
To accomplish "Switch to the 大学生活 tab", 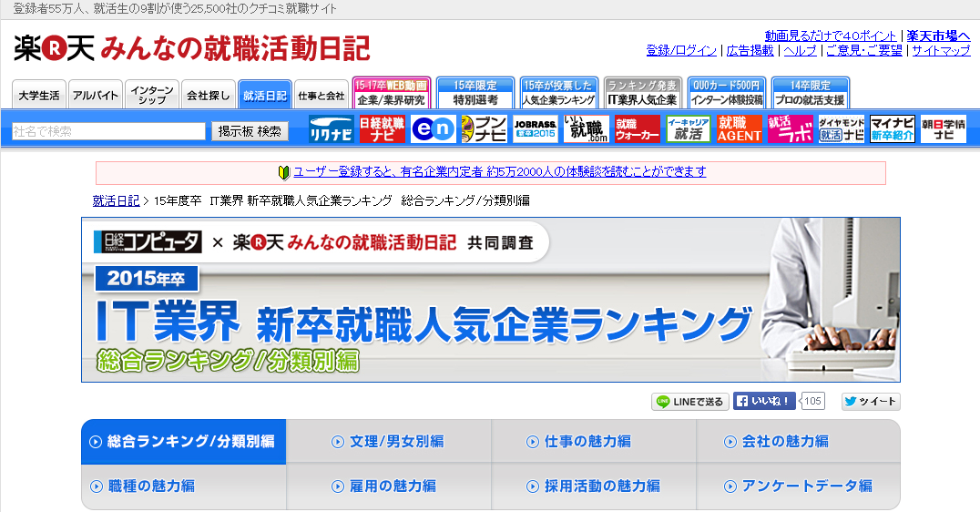I will click(38, 95).
